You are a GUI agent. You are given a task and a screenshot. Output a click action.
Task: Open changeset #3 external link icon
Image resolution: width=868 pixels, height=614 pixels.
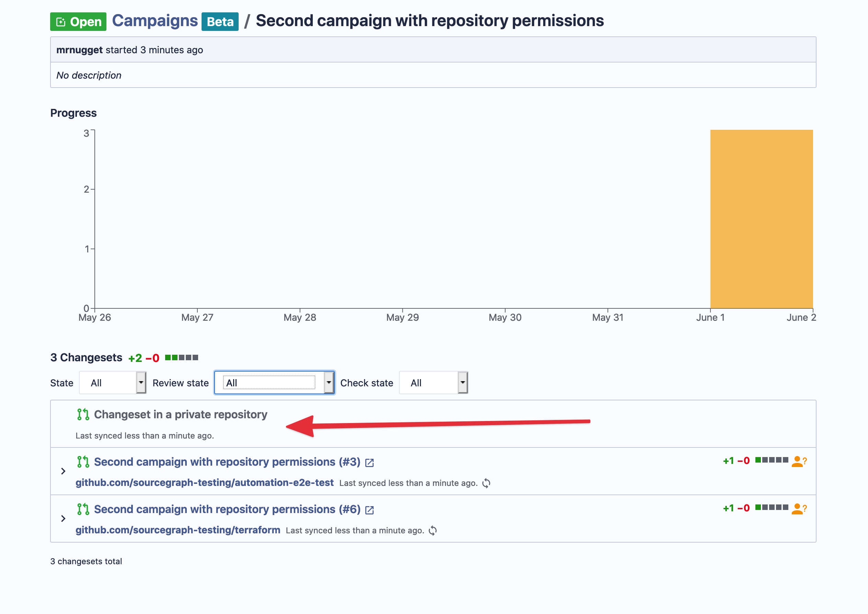click(369, 463)
